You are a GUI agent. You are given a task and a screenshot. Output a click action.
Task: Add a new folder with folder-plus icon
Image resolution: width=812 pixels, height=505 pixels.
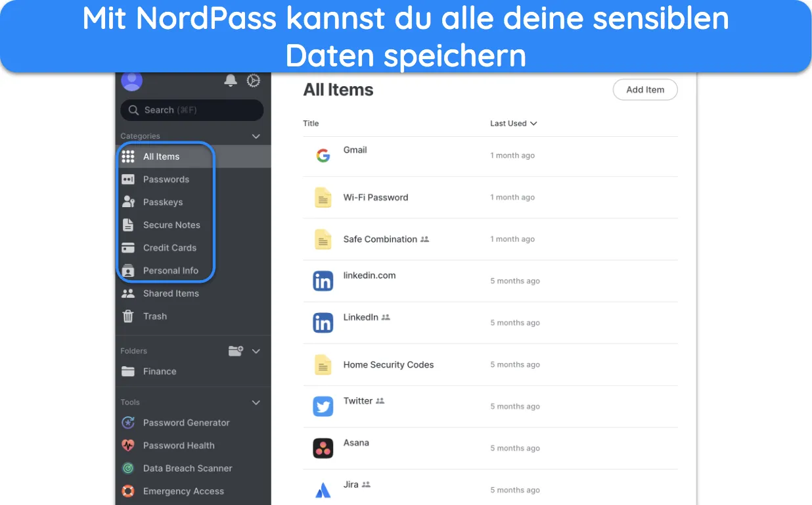(x=236, y=350)
